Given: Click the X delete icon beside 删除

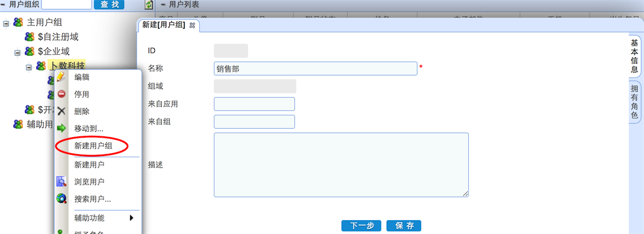Looking at the screenshot, I should point(61,111).
